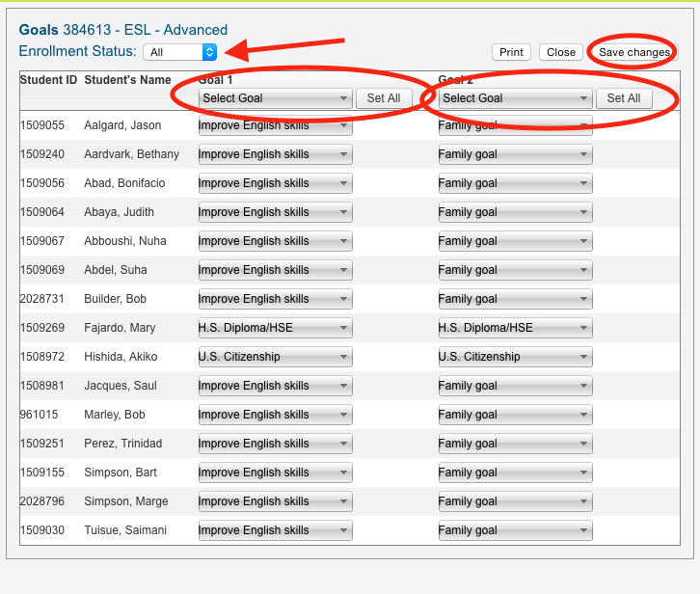Click student name Perez, Trinidad
This screenshot has height=594, width=700.
click(122, 444)
